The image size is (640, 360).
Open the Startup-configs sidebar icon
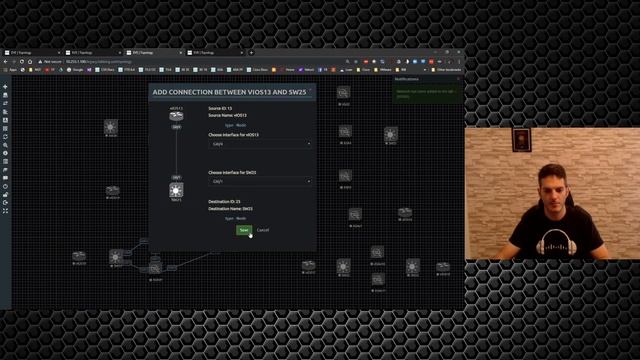pos(5,112)
